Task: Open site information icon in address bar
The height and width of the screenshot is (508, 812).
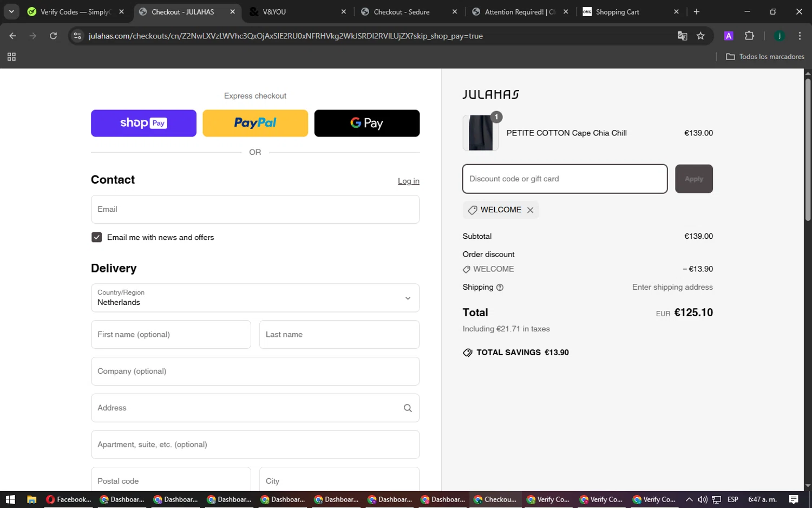Action: 77,36
